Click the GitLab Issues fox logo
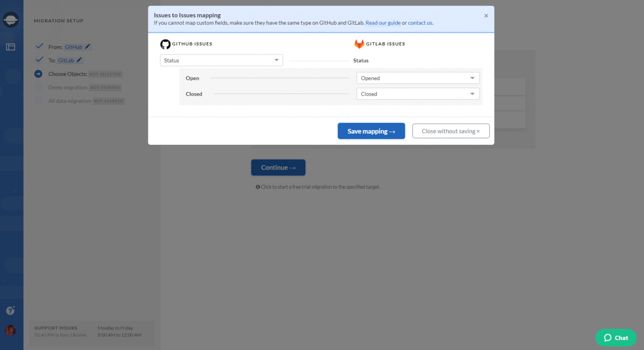 pos(359,44)
